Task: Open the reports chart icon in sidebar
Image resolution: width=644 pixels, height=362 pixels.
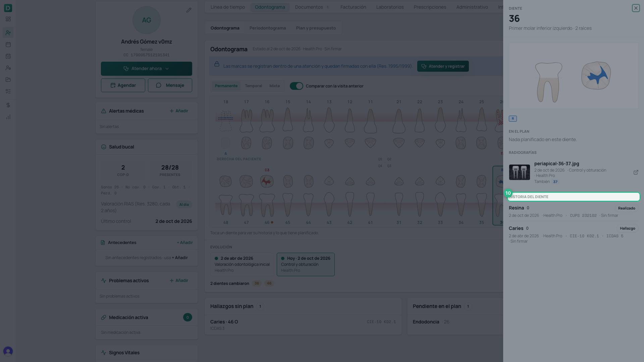Action: [x=8, y=117]
